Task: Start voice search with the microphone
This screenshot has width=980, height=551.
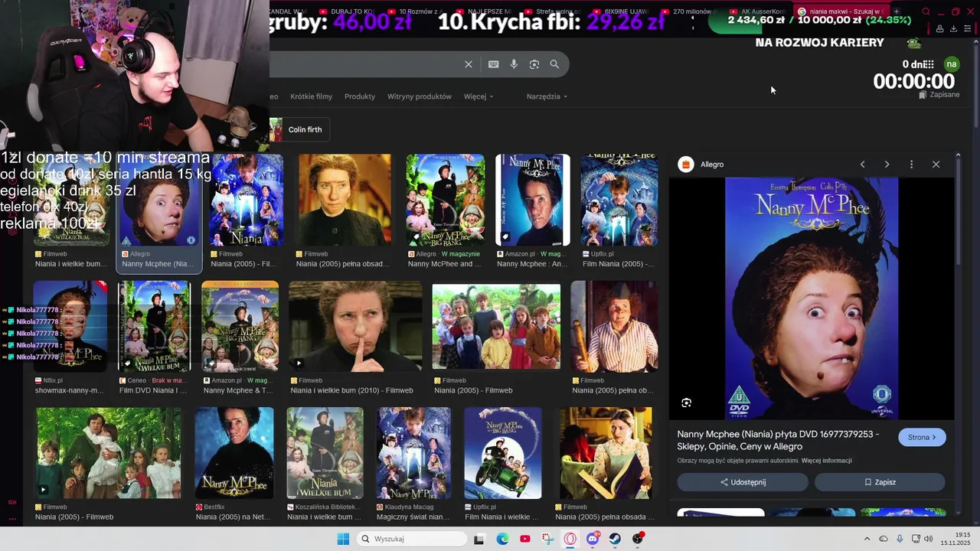Action: click(x=514, y=64)
